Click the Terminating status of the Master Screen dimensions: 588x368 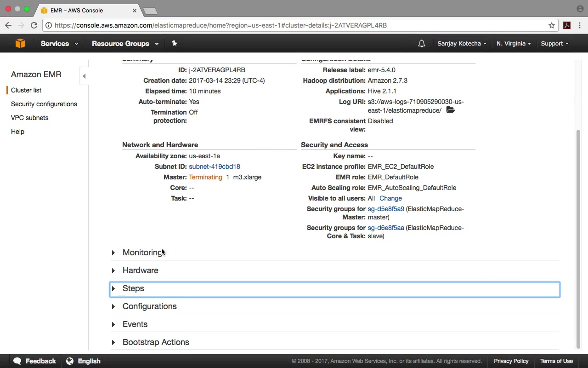[x=205, y=177]
